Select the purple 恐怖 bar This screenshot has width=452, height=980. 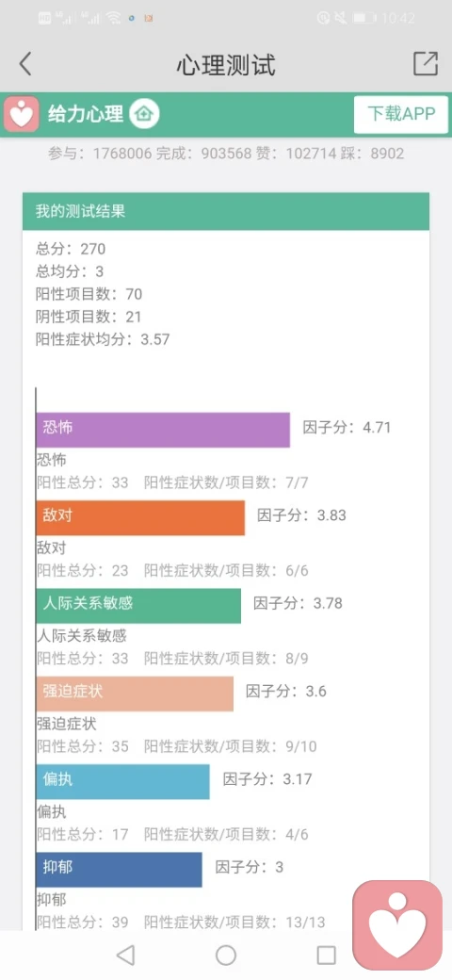click(163, 430)
